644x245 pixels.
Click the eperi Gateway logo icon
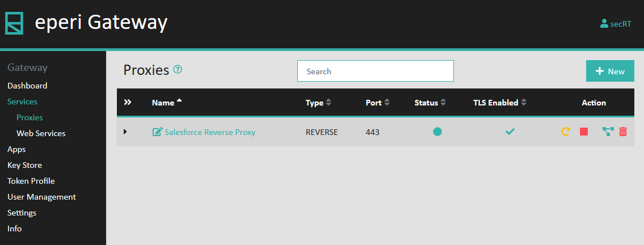tap(14, 23)
